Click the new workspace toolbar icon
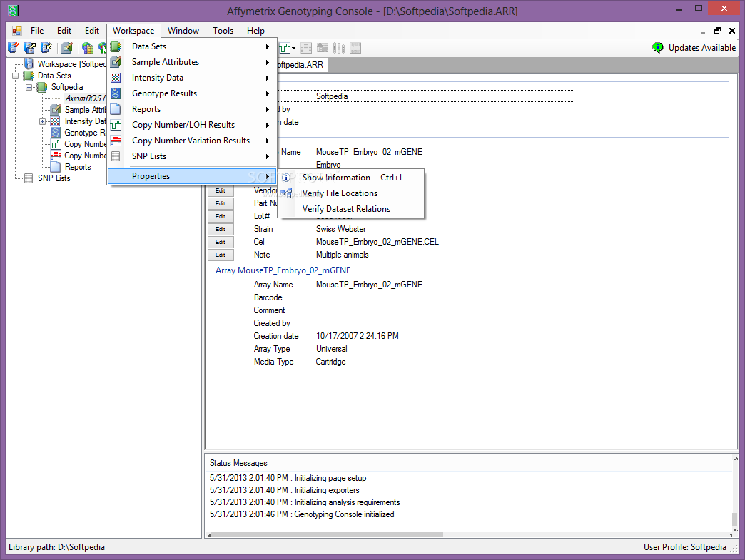 [x=14, y=48]
